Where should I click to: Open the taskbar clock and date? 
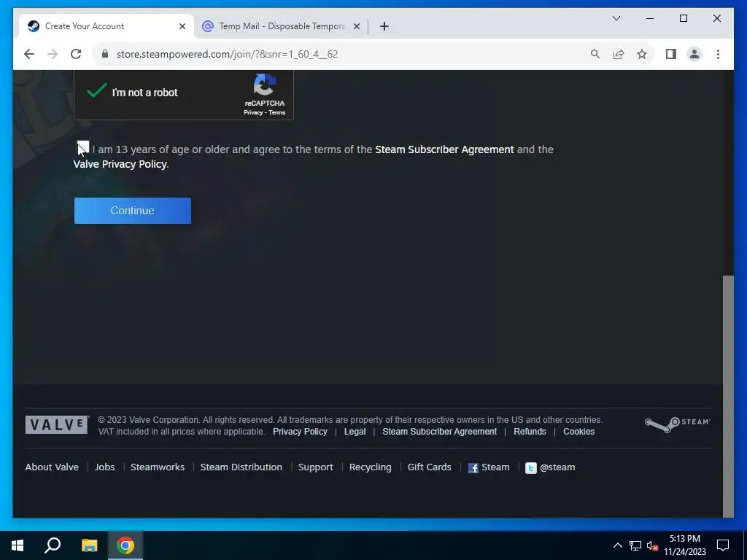684,545
